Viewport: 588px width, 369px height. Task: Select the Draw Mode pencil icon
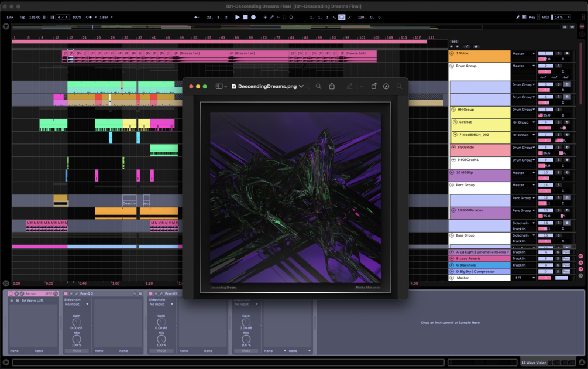pos(517,17)
